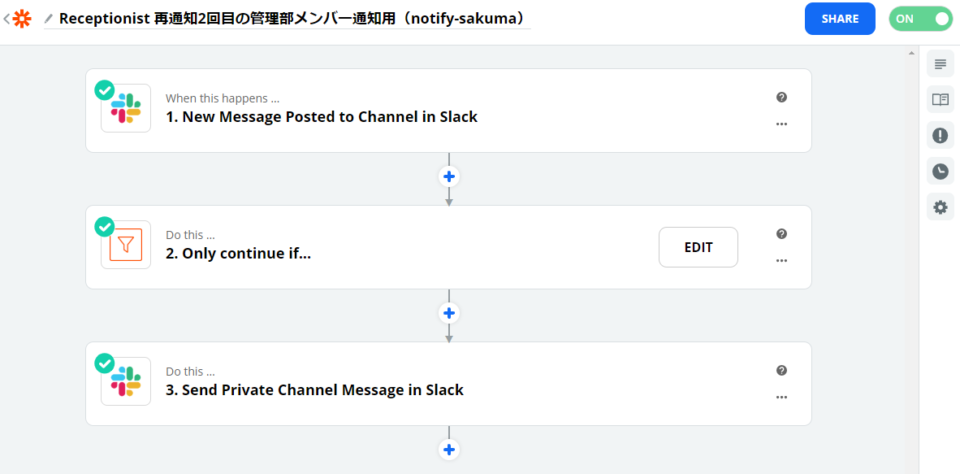Click the Slack icon on step 3
The width and height of the screenshot is (960, 474).
(x=126, y=381)
